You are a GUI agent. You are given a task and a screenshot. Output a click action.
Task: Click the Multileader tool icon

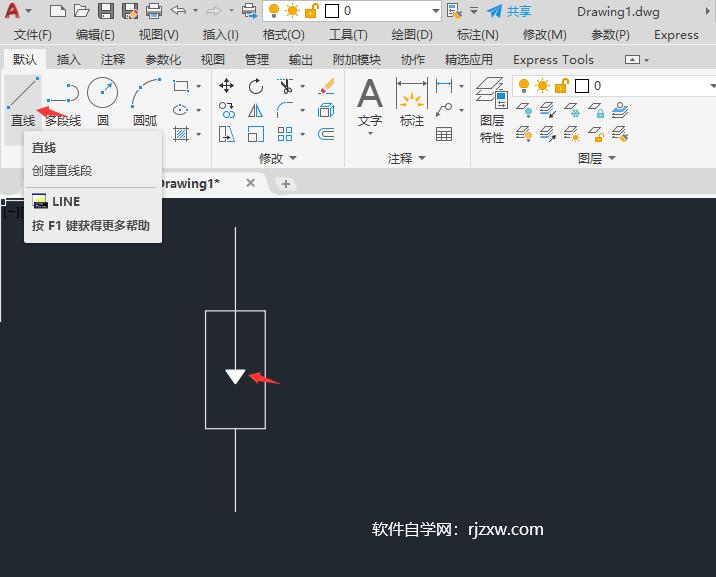[444, 110]
